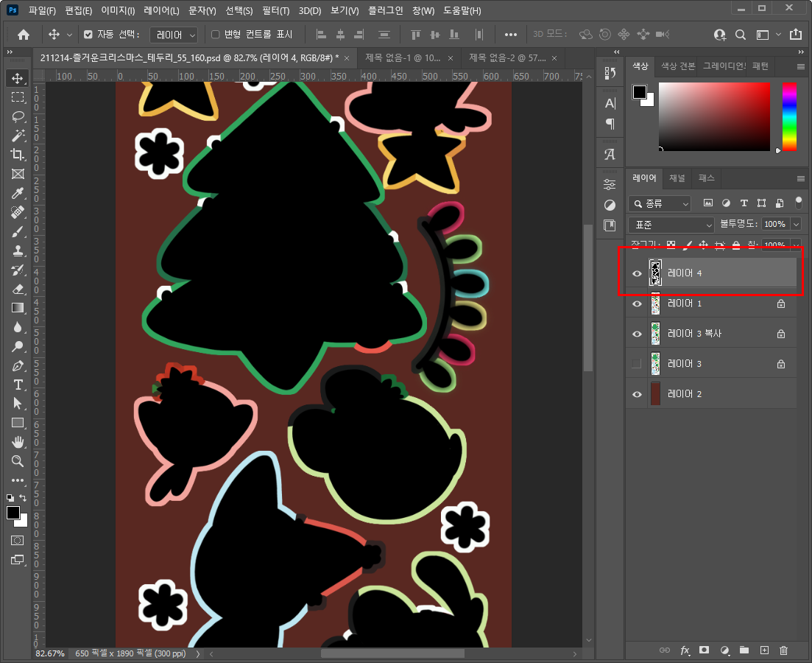
Task: Select the Blur tool
Action: point(18,327)
